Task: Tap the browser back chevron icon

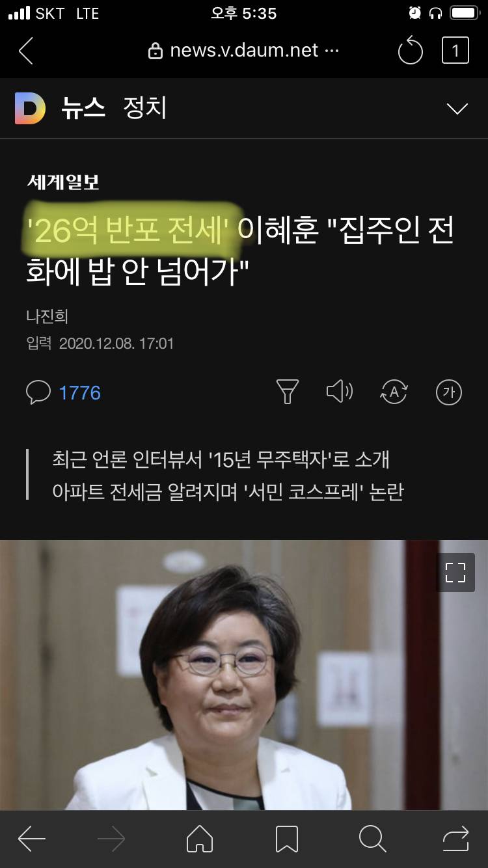Action: pyautogui.click(x=26, y=51)
